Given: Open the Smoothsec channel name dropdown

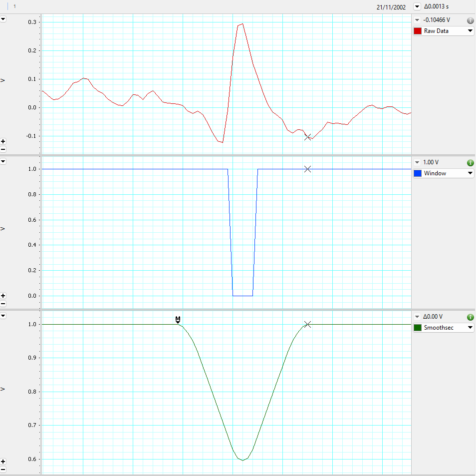Looking at the screenshot, I should click(x=470, y=328).
